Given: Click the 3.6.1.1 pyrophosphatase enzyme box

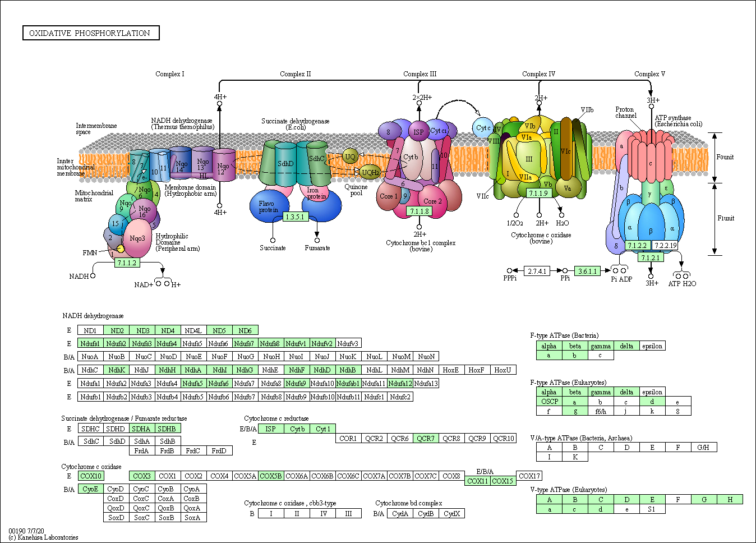Looking at the screenshot, I should point(587,271).
